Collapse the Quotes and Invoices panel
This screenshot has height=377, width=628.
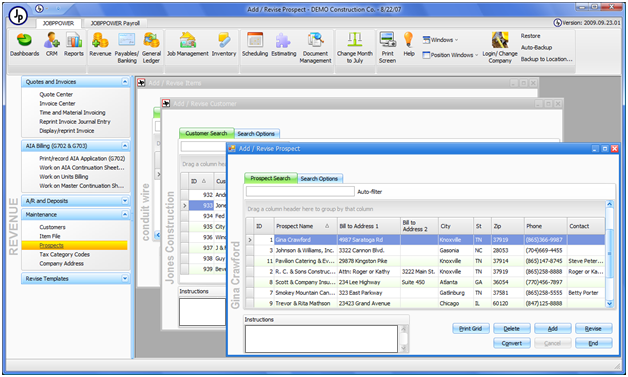tap(125, 82)
